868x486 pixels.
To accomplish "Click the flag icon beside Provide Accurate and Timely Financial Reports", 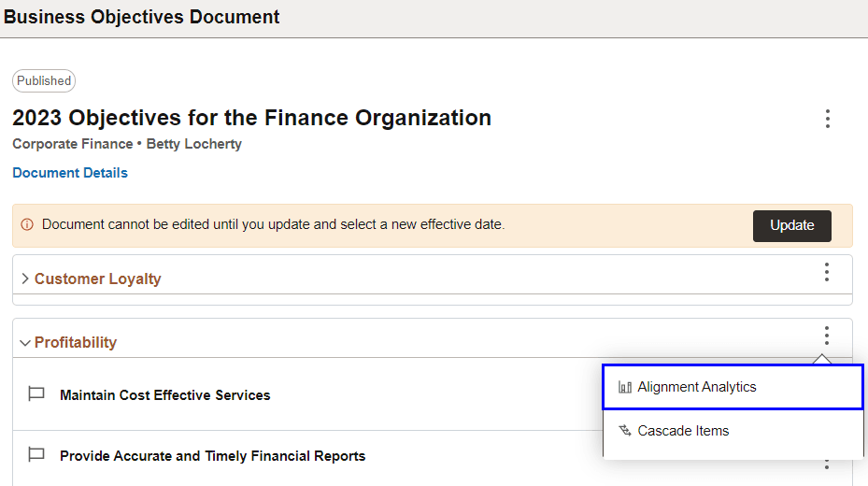I will click(36, 455).
